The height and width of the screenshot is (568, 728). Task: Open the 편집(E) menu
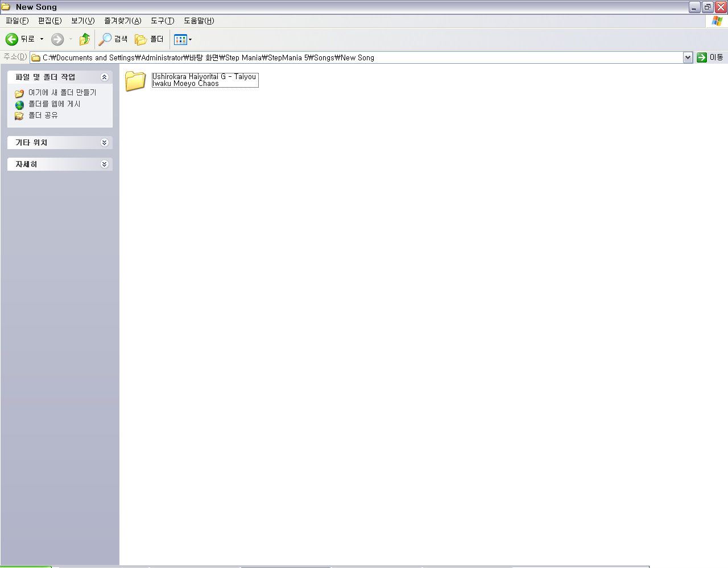click(x=50, y=20)
